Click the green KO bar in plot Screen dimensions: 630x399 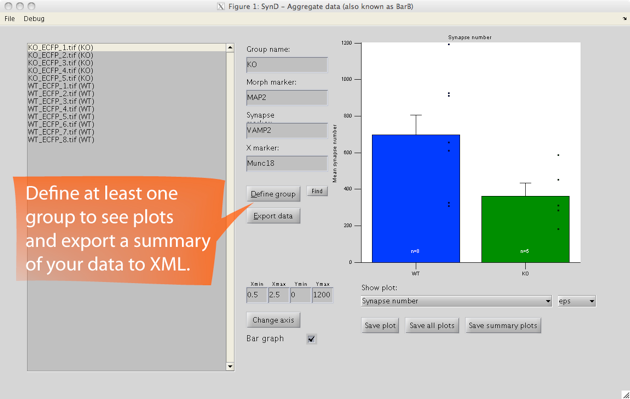[x=525, y=229]
